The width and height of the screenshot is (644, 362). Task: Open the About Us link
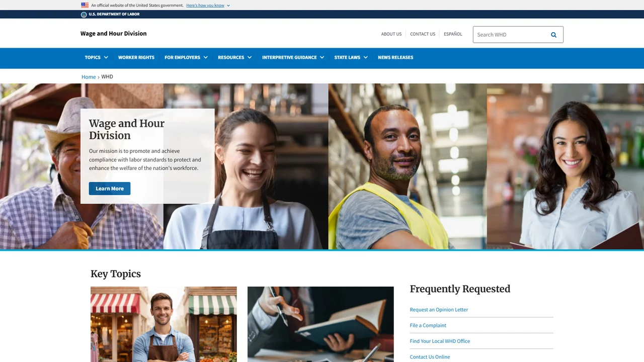tap(391, 34)
